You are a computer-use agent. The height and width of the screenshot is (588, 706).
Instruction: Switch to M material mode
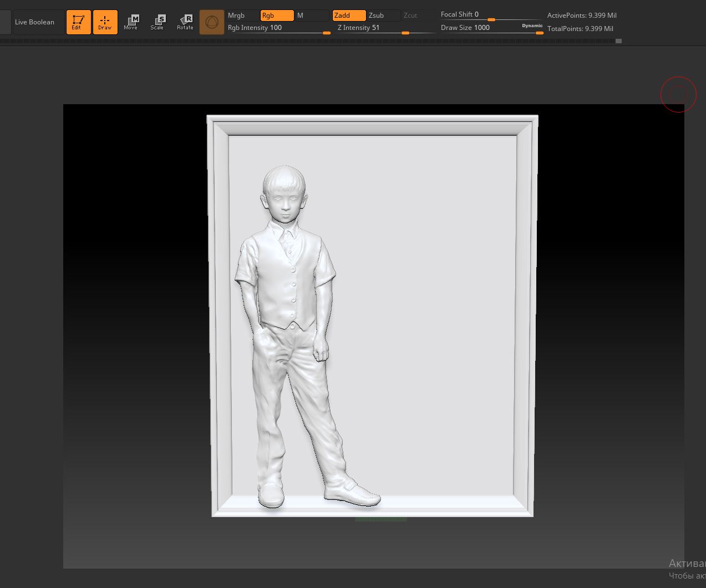click(x=312, y=16)
